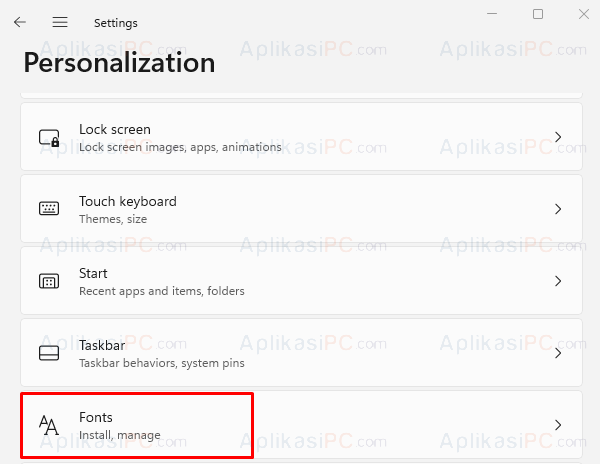600x464 pixels.
Task: Expand Lock screen chevron arrow
Action: click(558, 137)
